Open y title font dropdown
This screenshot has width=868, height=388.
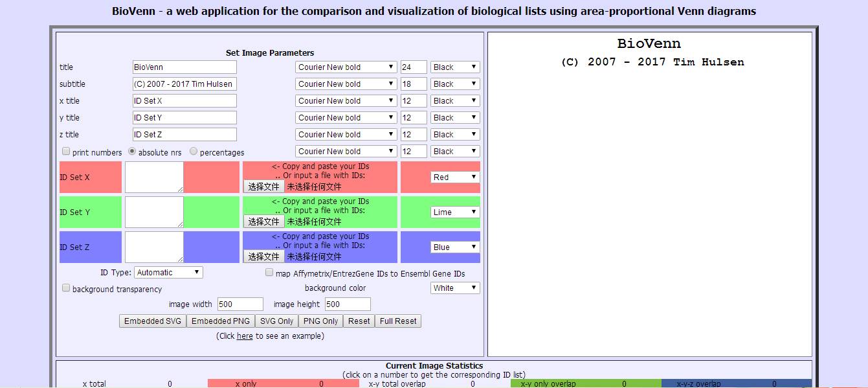click(346, 117)
